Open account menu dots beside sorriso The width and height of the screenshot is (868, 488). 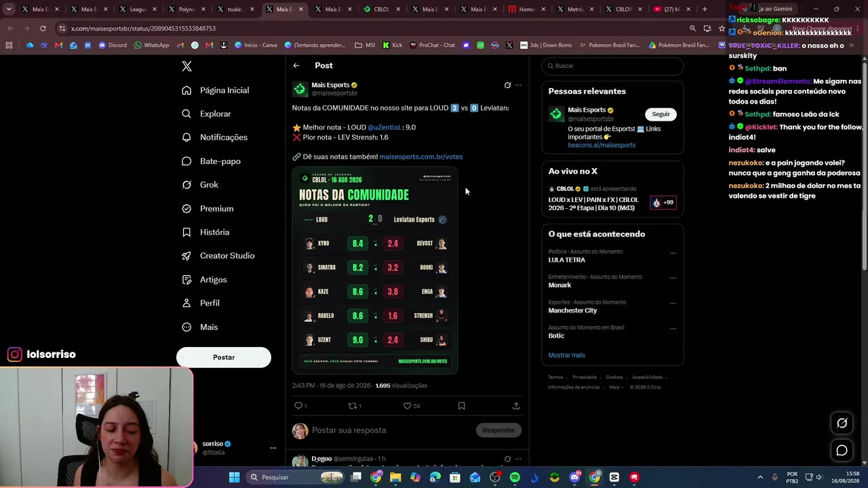click(x=273, y=448)
